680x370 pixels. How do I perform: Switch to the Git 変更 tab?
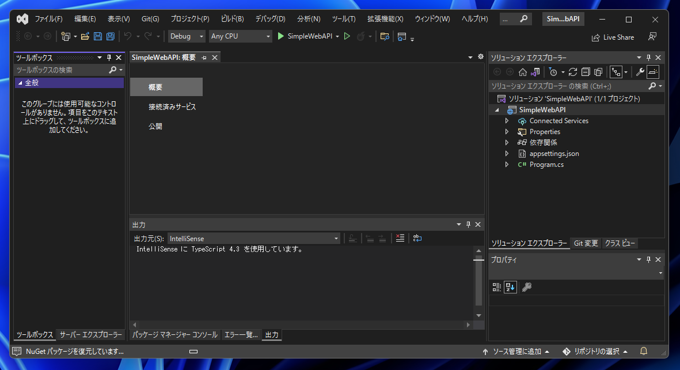[585, 243]
